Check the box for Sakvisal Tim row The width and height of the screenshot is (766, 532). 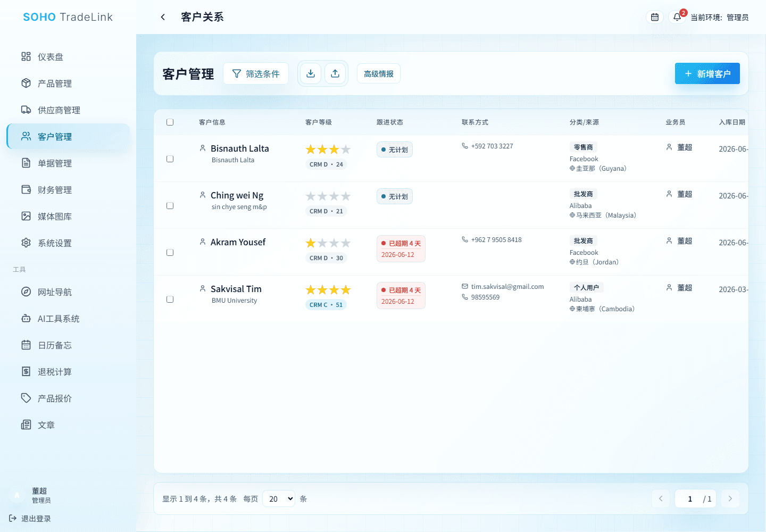(x=170, y=299)
